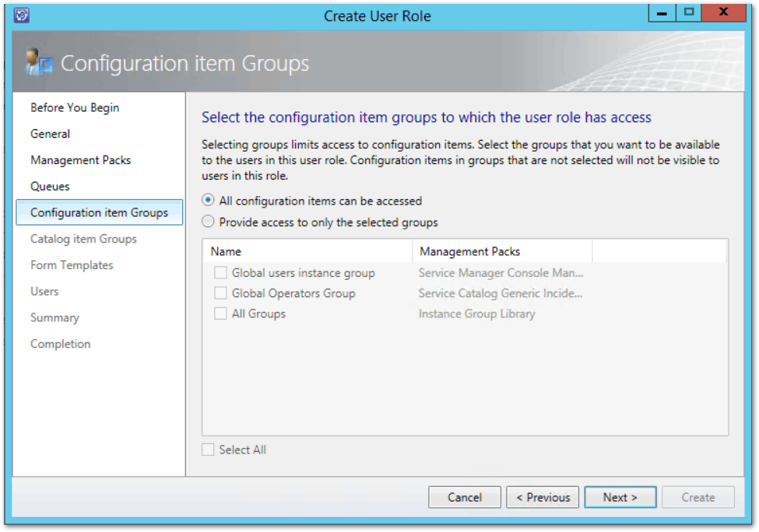Screen dimensions: 759x532
Task: Minimize the Create User Role window
Action: (664, 13)
